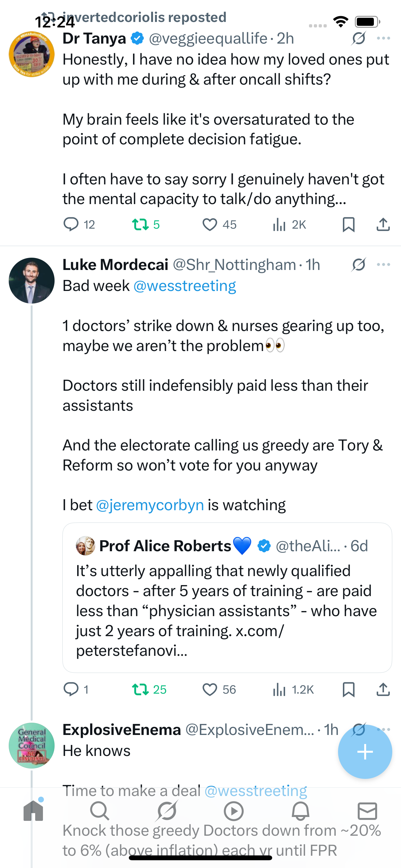Open Messages envelope tab

[x=367, y=811]
